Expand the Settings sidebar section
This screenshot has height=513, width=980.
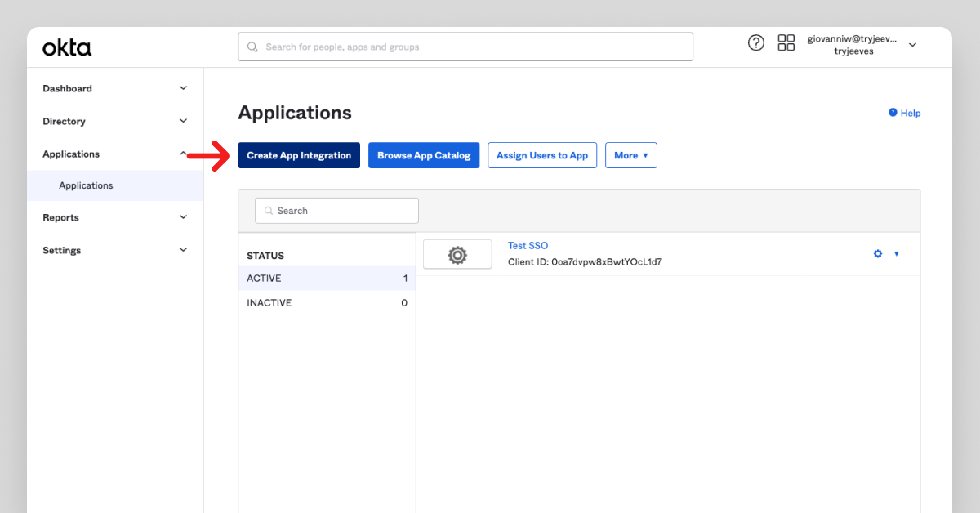[183, 250]
